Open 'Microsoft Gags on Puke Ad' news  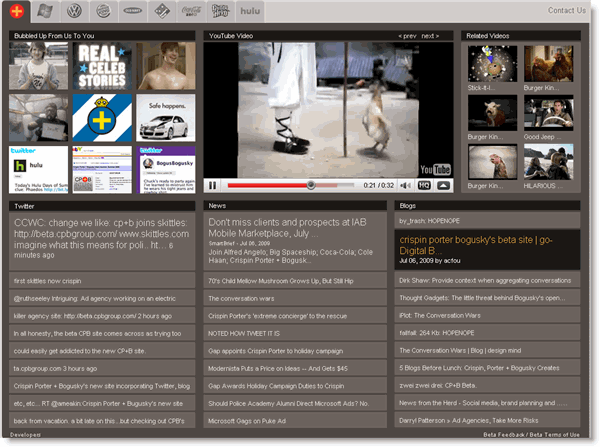(295, 421)
